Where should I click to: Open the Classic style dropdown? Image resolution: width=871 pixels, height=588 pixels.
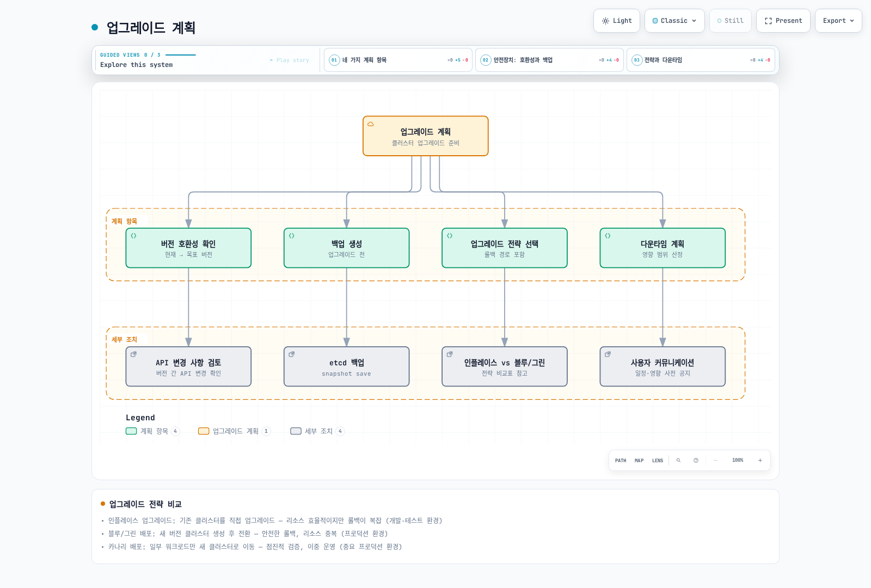tap(674, 21)
